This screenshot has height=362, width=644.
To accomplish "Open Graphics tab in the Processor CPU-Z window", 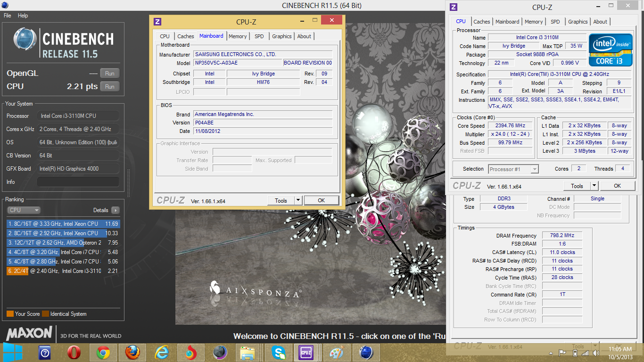I will click(578, 22).
